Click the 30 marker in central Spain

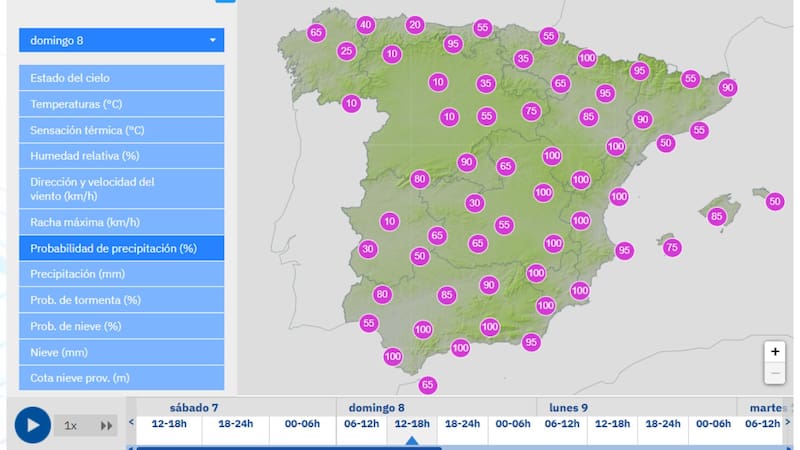click(x=474, y=203)
